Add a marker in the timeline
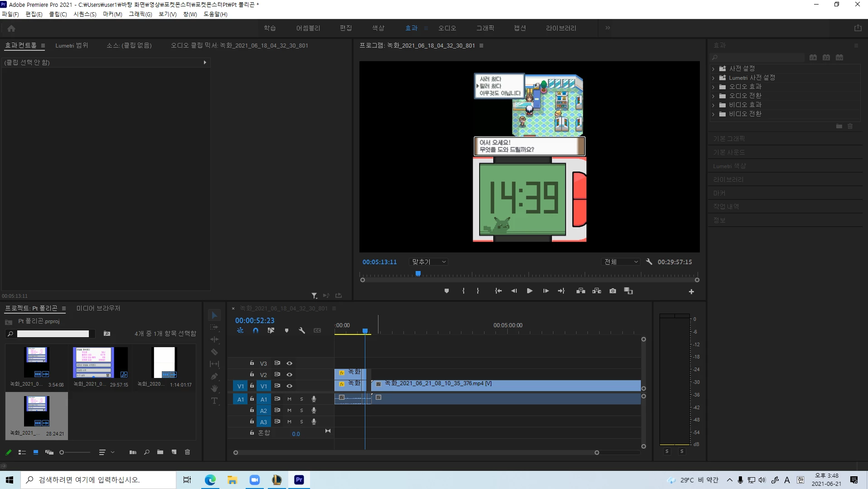Screen dimensions: 868x489 click(x=286, y=330)
